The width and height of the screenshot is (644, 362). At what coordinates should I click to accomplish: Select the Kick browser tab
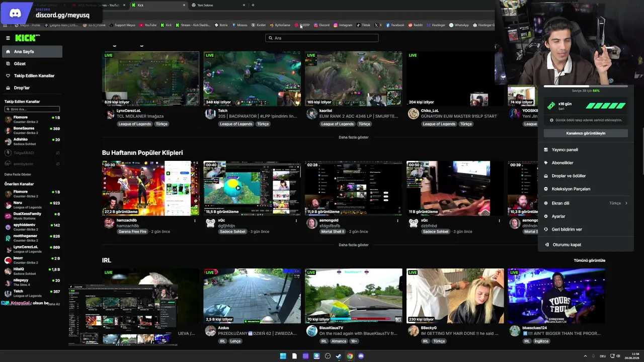tap(158, 5)
